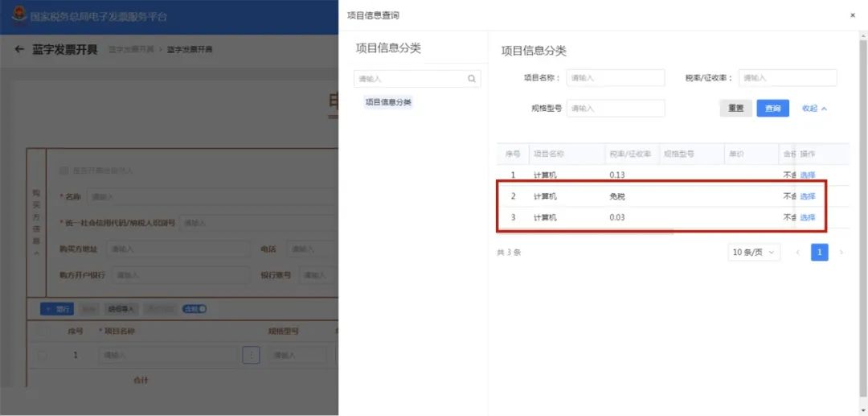Click the 重置 button
The width and height of the screenshot is (868, 416).
pyautogui.click(x=735, y=109)
